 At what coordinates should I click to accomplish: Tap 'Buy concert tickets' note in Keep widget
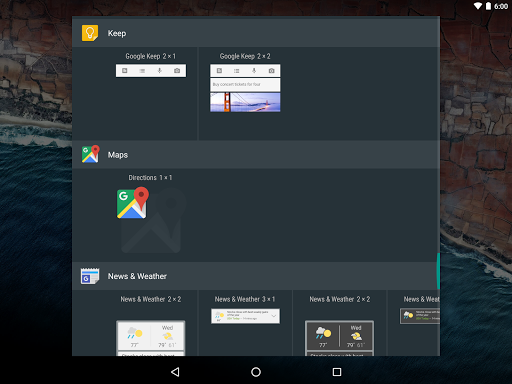pos(245,85)
